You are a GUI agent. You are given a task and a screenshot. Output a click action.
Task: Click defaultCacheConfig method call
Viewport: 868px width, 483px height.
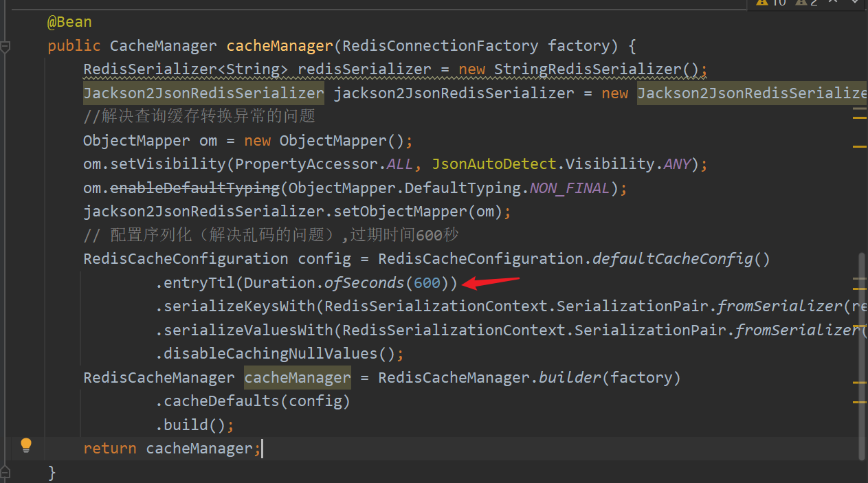point(673,259)
